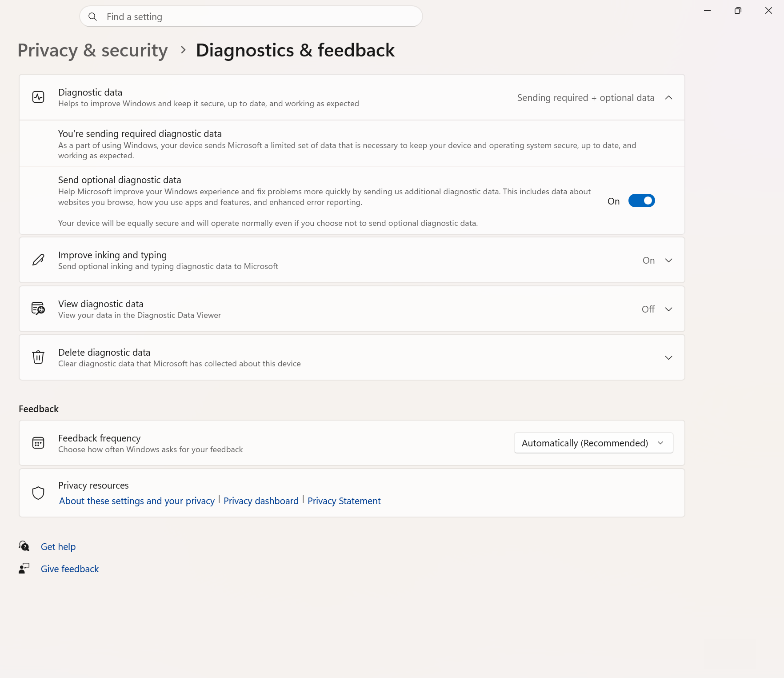Open the Get help link
This screenshot has height=678, width=784.
(58, 546)
